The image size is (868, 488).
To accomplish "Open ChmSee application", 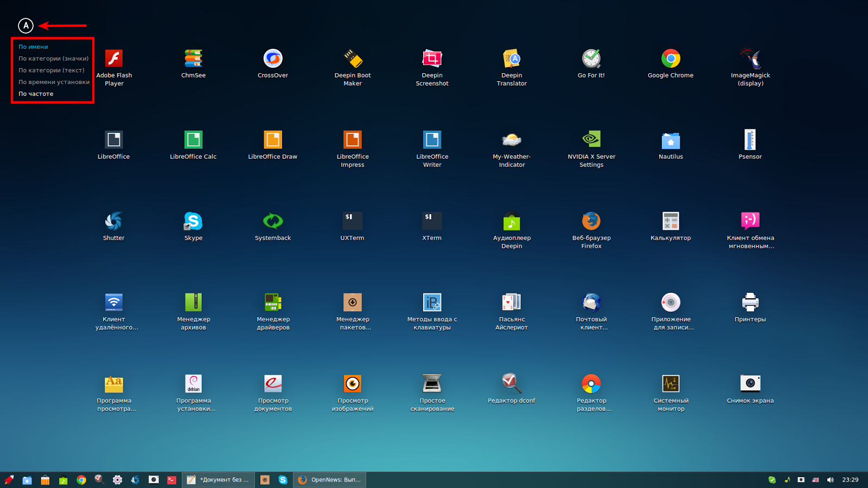I will click(193, 59).
